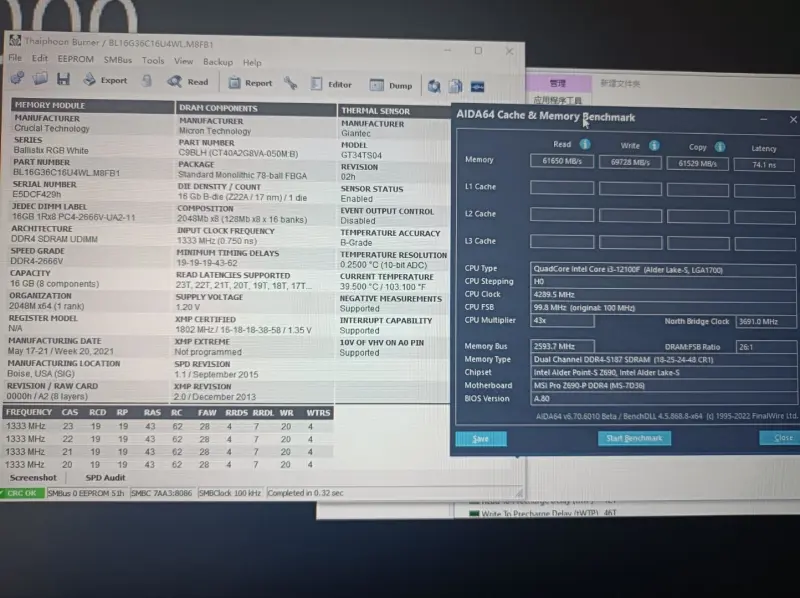Image resolution: width=800 pixels, height=598 pixels.
Task: Click the Memory Copy 61529 MB/s field
Action: [697, 163]
